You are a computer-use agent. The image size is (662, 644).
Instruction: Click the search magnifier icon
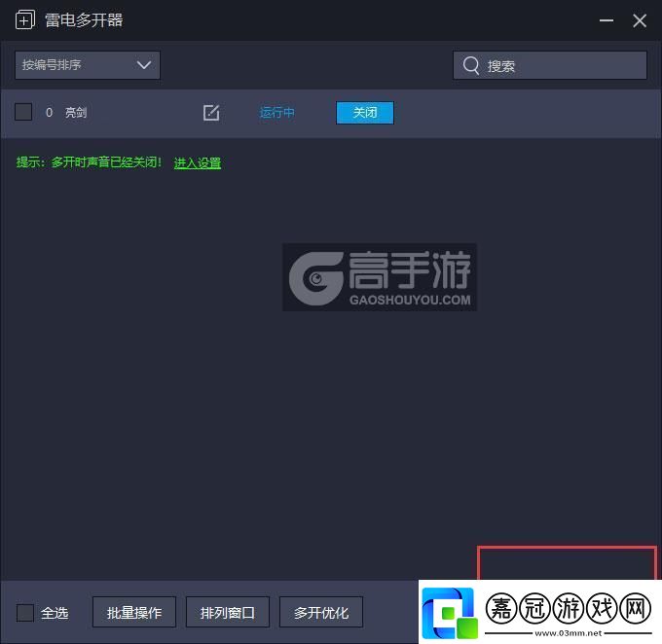(x=471, y=65)
